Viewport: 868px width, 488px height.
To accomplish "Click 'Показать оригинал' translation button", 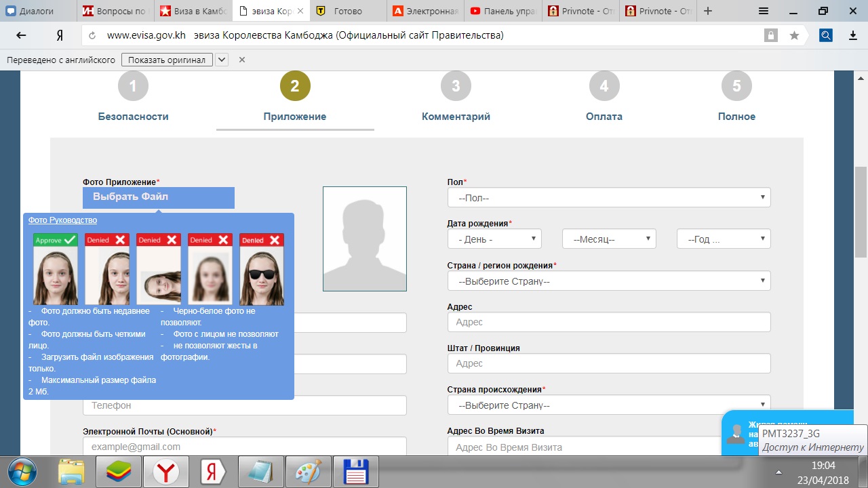I will pos(167,60).
